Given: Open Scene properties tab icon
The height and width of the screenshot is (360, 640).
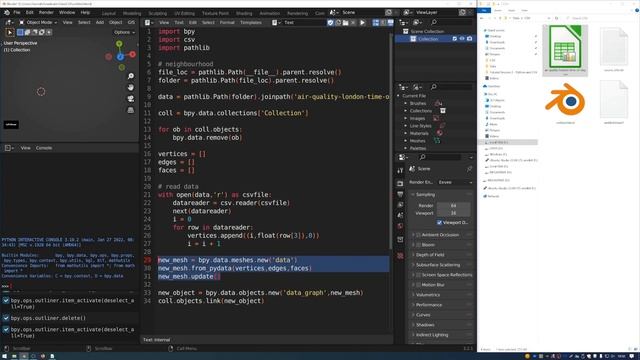Looking at the screenshot, I should 400,216.
